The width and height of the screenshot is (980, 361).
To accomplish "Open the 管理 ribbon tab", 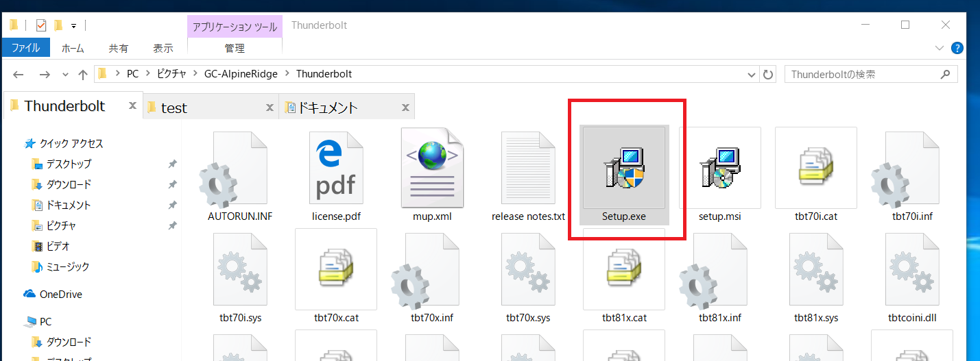I will click(x=235, y=49).
